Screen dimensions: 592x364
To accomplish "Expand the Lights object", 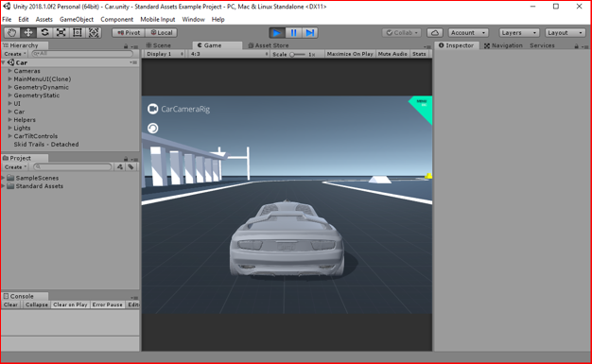I will (x=9, y=128).
